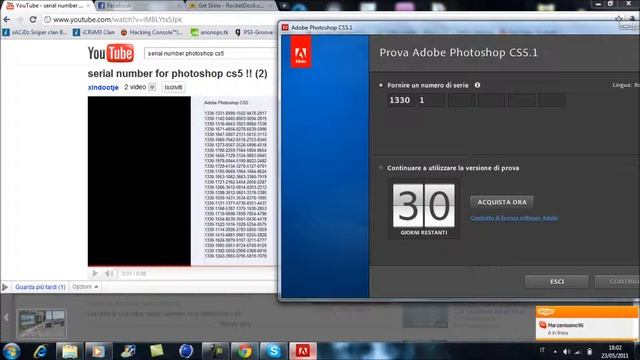Click the first serial field containing 1330
The height and width of the screenshot is (360, 640).
400,100
